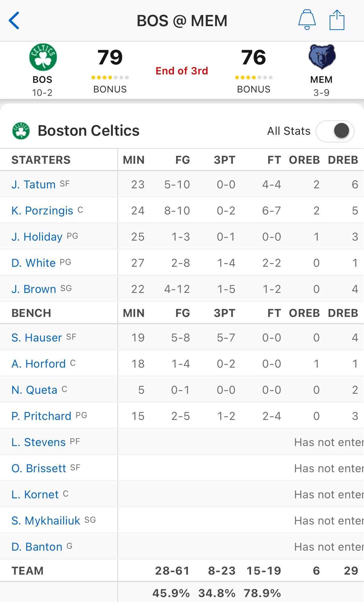The image size is (364, 602).
Task: Tap Memphis score of 76
Action: coord(254,57)
